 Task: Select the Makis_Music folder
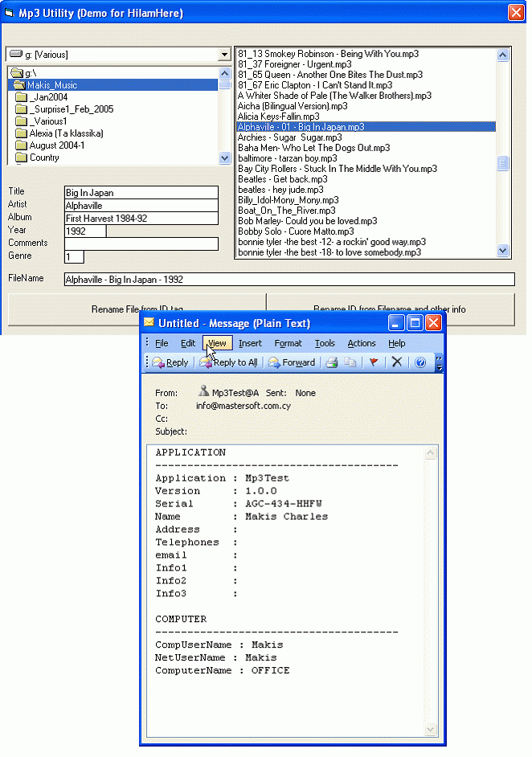point(51,85)
